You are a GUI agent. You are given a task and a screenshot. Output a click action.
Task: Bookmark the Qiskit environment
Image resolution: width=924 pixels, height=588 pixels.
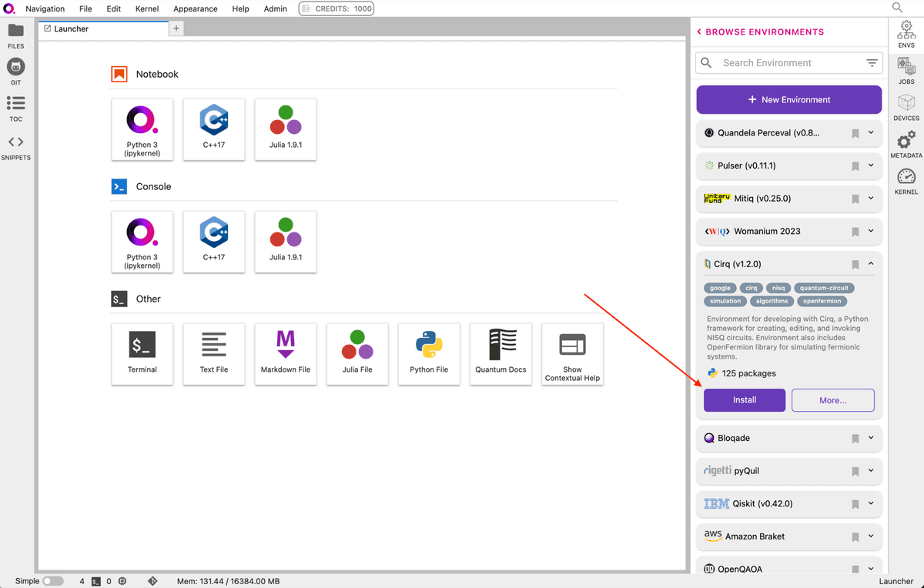click(x=855, y=504)
